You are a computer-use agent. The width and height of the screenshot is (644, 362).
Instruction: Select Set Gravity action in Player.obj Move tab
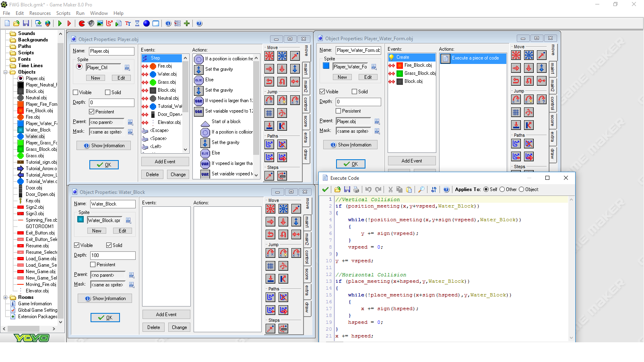coord(295,69)
